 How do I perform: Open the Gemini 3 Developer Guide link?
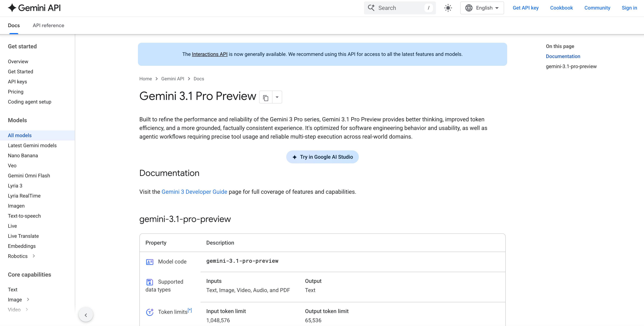coord(194,192)
